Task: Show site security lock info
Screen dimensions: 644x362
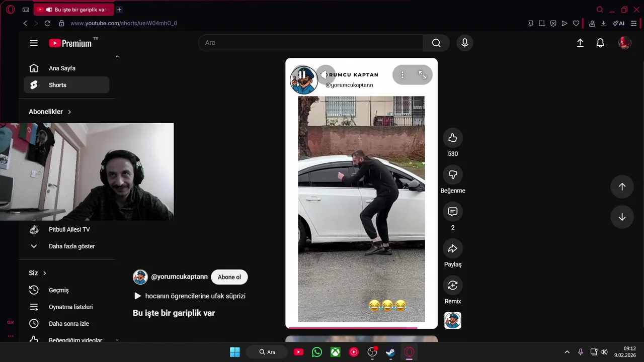Action: click(61, 23)
